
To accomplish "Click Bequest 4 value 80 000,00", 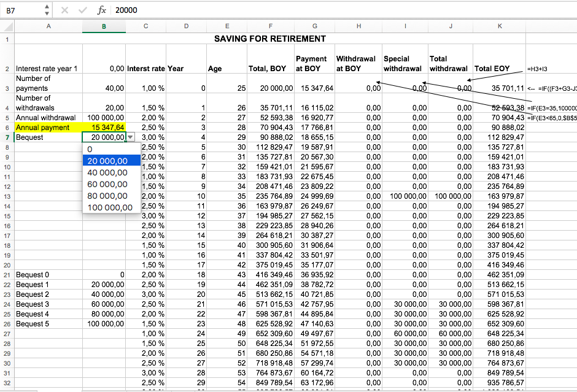I will click(x=104, y=314).
